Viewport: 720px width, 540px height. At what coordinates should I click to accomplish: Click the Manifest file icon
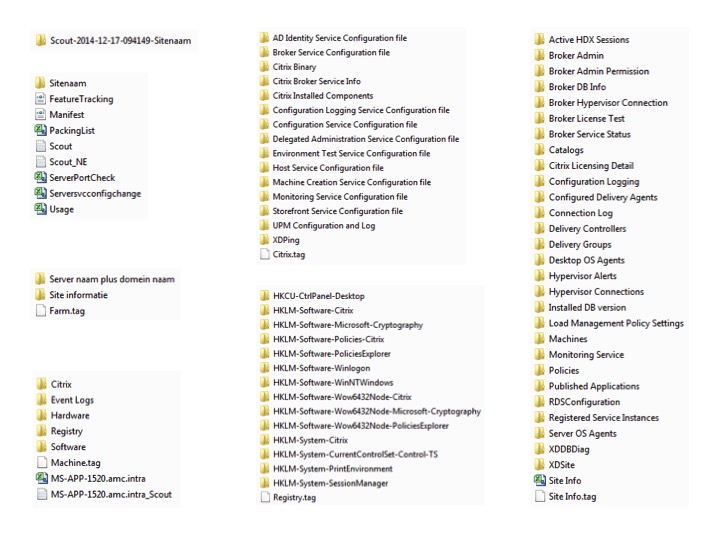[x=40, y=114]
